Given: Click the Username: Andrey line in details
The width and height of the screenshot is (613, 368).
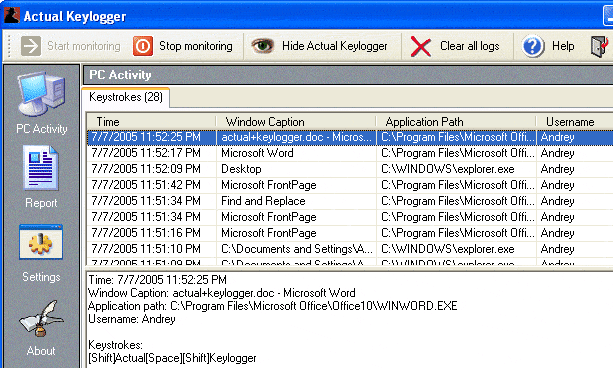Looking at the screenshot, I should (132, 319).
